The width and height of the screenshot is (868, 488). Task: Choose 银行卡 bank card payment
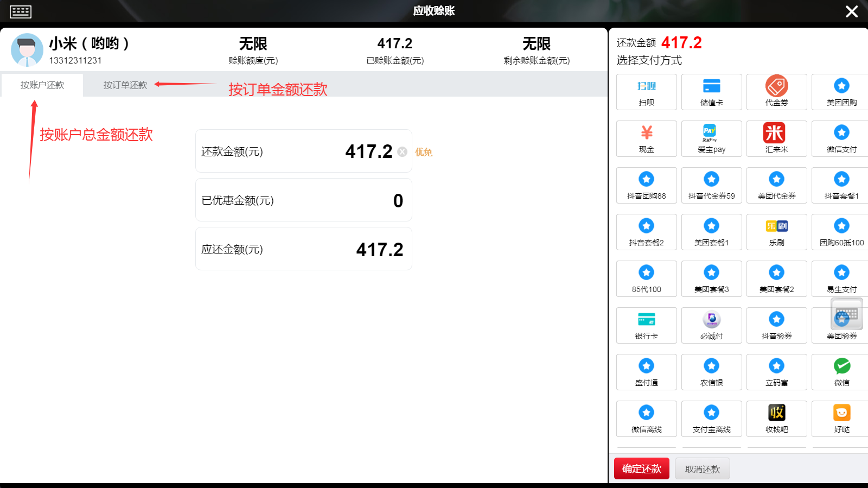tap(646, 325)
